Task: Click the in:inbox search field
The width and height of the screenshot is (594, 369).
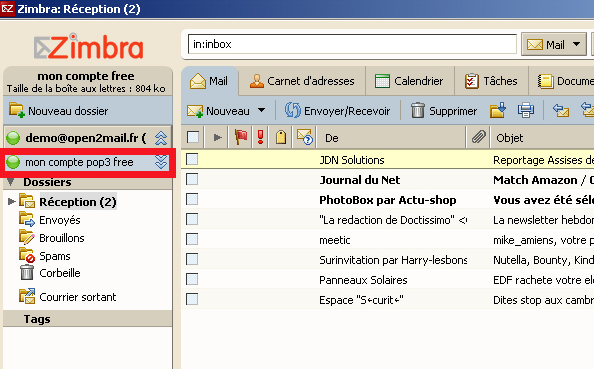Action: (352, 44)
